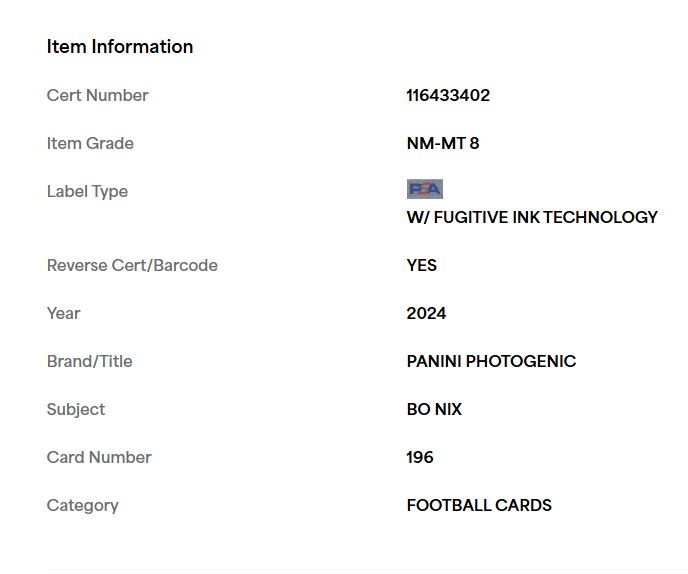Viewport: 688px width, 574px height.
Task: Click the FOOTBALL CARDS category value
Action: tap(479, 505)
